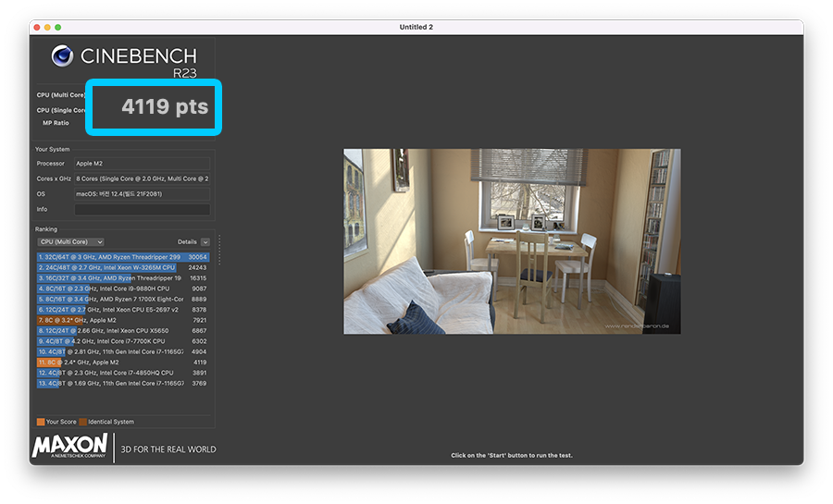Select ranking row 5 AMD Ryzen 7 1700X
This screenshot has height=504, width=833.
point(123,300)
